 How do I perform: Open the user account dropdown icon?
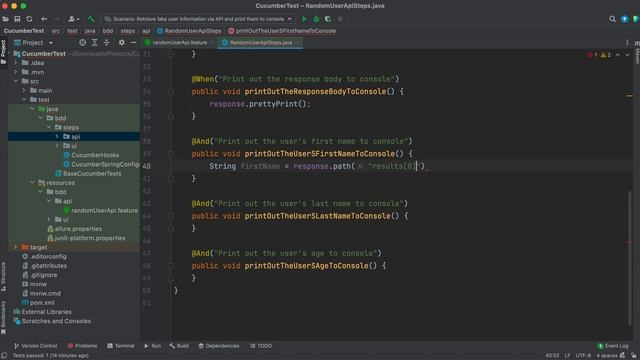tap(73, 19)
